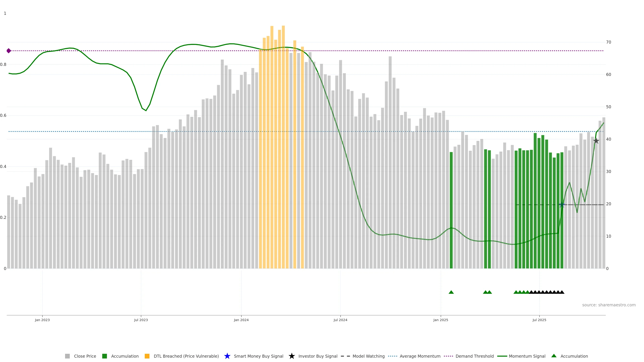Click the Jul 2025 x-axis label
Screen dimensions: 644x362
(539, 320)
